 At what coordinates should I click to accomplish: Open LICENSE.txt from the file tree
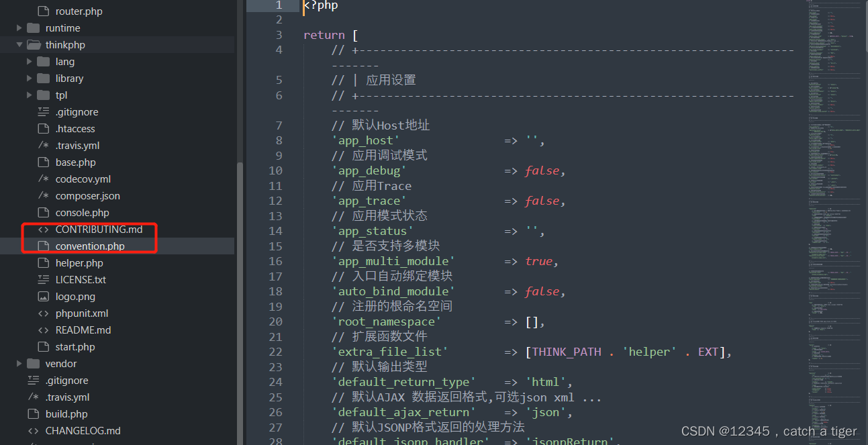[81, 280]
